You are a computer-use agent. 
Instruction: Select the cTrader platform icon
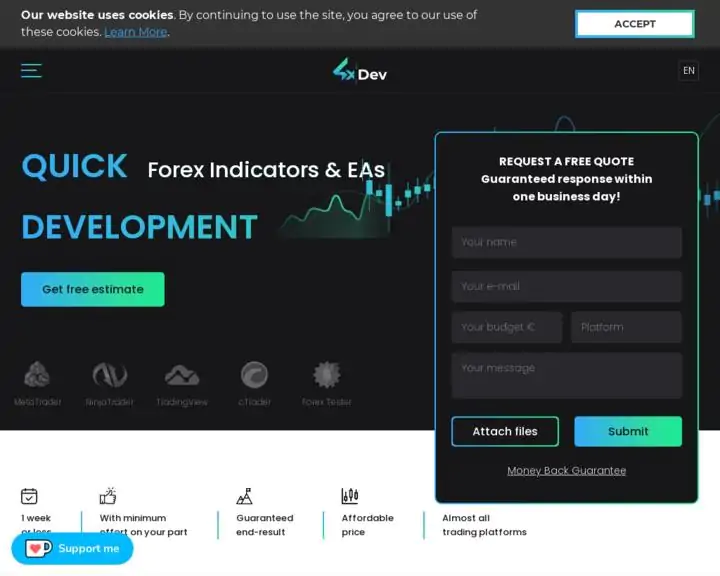click(254, 376)
